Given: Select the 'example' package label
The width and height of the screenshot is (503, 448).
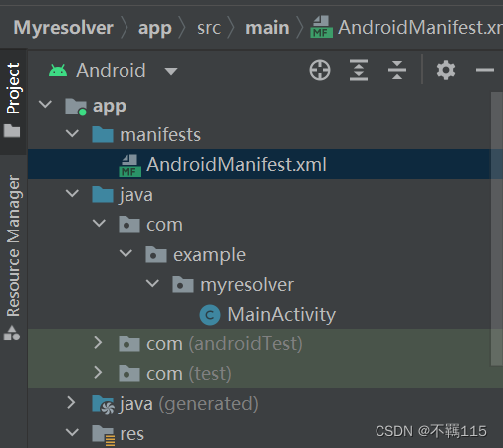Looking at the screenshot, I should click(x=209, y=255).
